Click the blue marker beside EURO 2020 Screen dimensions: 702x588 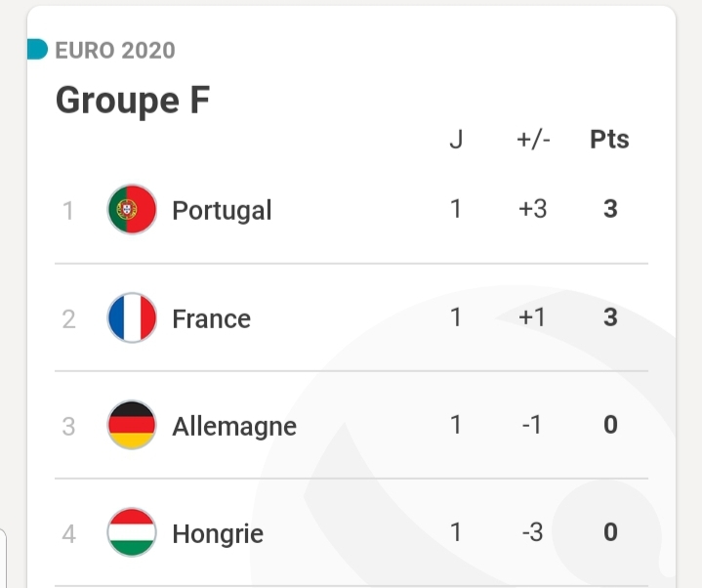(37, 50)
